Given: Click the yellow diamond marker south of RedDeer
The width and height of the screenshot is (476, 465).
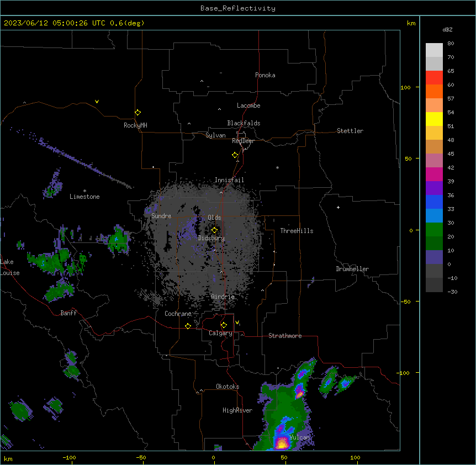Looking at the screenshot, I should 235,155.
